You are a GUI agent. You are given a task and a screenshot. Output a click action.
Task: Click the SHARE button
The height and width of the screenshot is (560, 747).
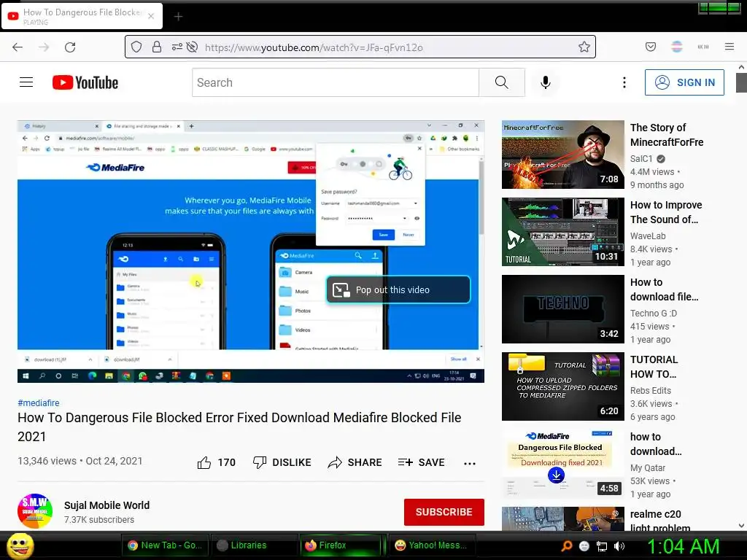tap(355, 462)
